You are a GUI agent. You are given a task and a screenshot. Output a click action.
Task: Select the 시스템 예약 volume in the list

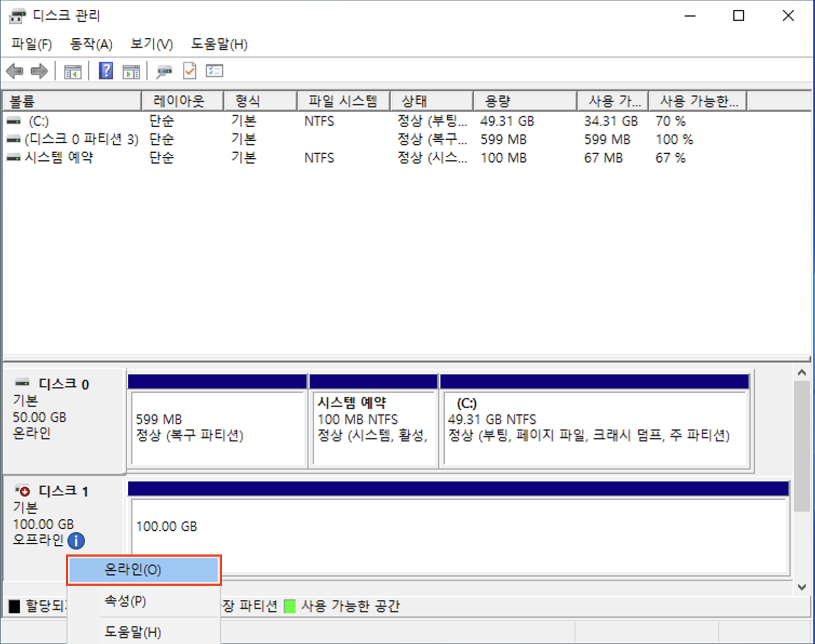pyautogui.click(x=59, y=158)
